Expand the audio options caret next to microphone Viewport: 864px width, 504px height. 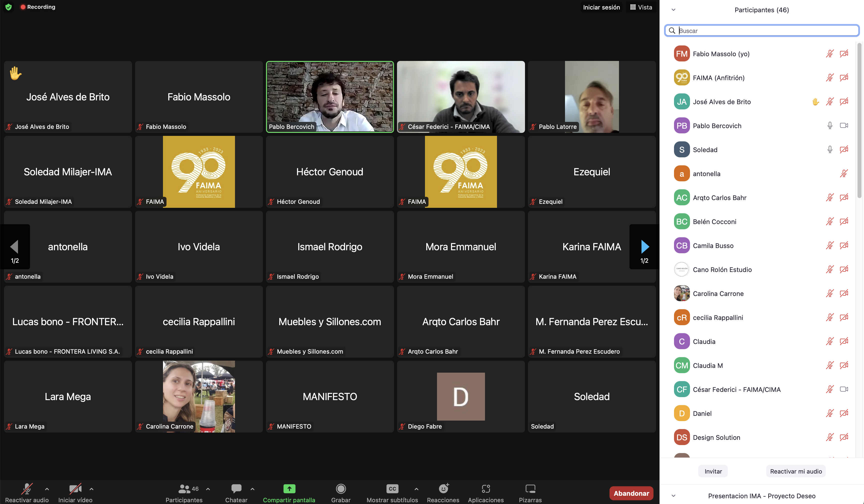pyautogui.click(x=47, y=489)
